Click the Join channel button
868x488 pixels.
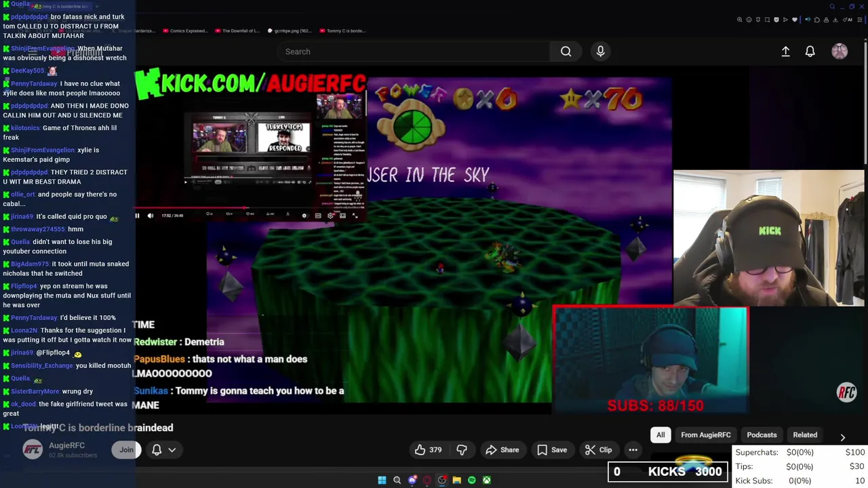click(126, 449)
